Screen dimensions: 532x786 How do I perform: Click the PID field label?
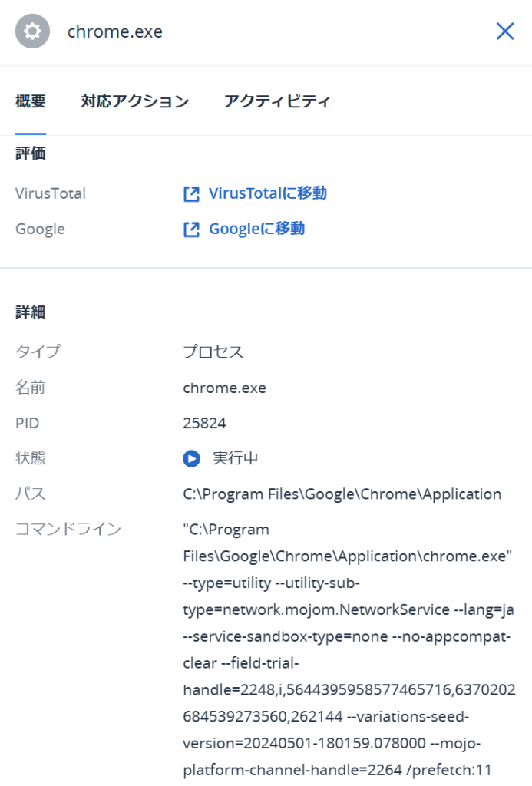[x=27, y=423]
